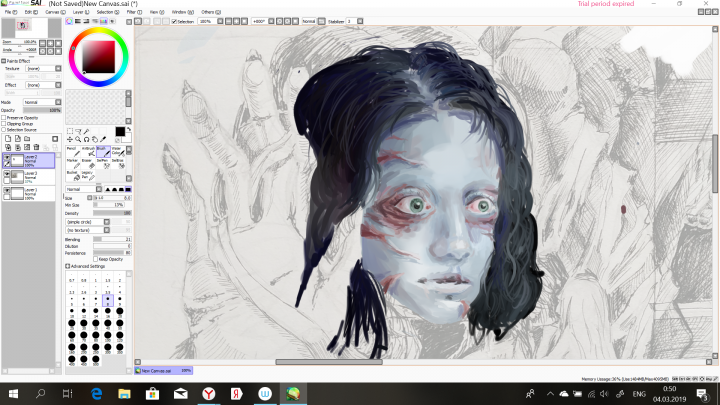Select the Pencil brush tool
Image resolution: width=720 pixels, height=405 pixels.
72,151
